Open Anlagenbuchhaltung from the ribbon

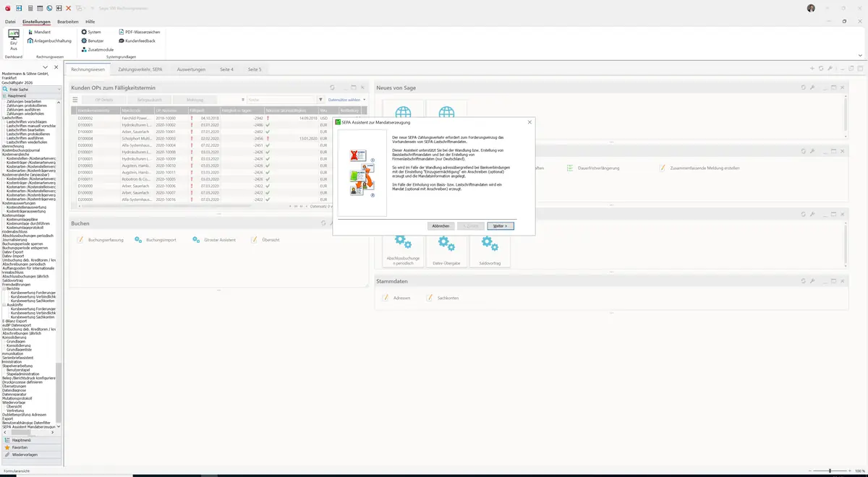point(48,41)
